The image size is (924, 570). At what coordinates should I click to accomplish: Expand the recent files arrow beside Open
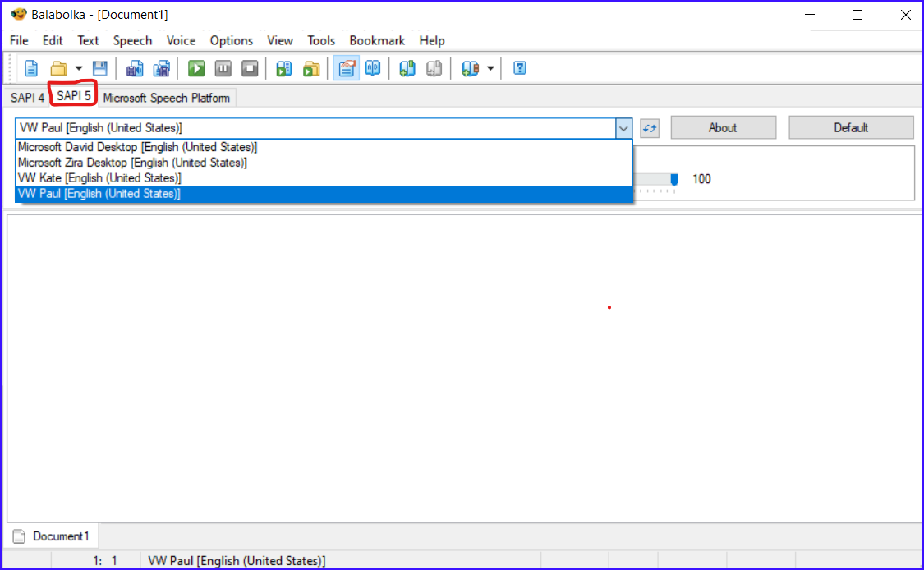(x=78, y=68)
